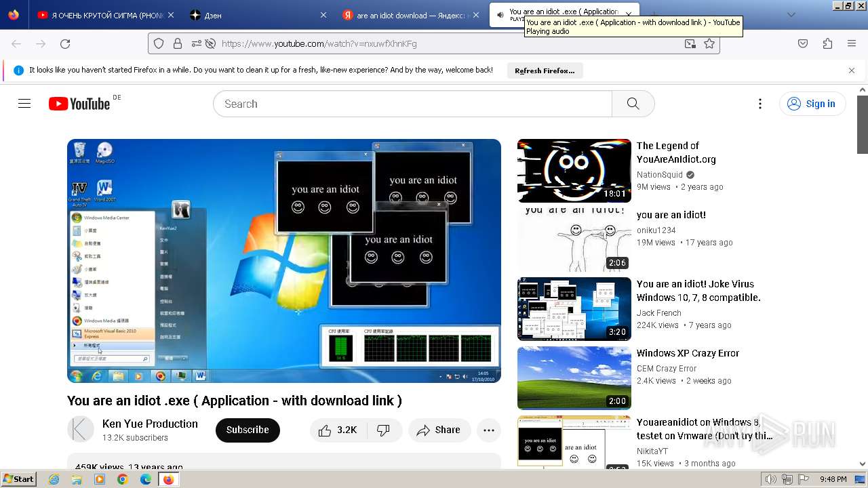Screen dimensions: 868x488
Task: Like the video with 3.2K thumbs up
Action: click(338, 430)
